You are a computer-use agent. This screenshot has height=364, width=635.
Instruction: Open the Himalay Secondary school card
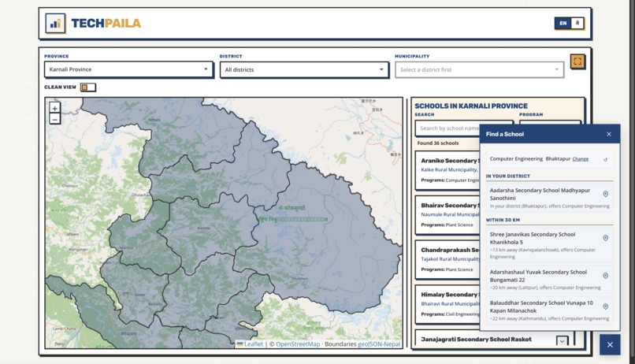447,304
